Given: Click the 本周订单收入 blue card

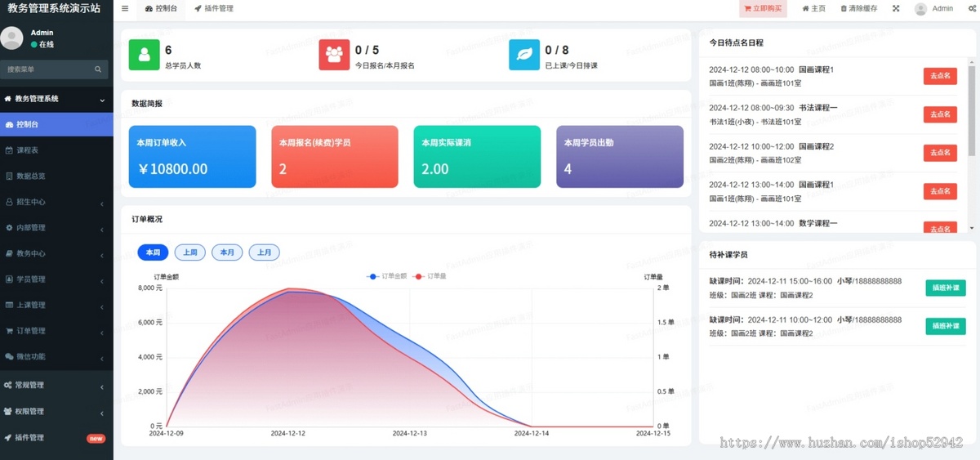Looking at the screenshot, I should (192, 157).
